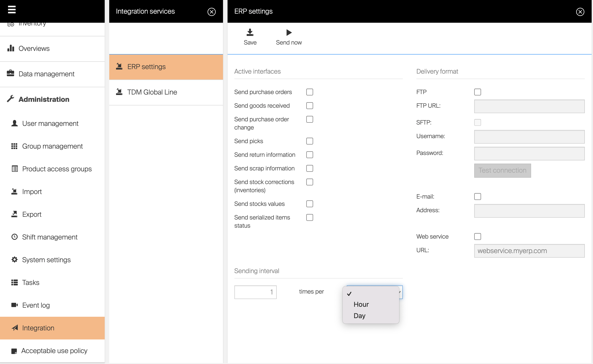Click the System settings gear icon
The height and width of the screenshot is (364, 593).
pos(15,259)
